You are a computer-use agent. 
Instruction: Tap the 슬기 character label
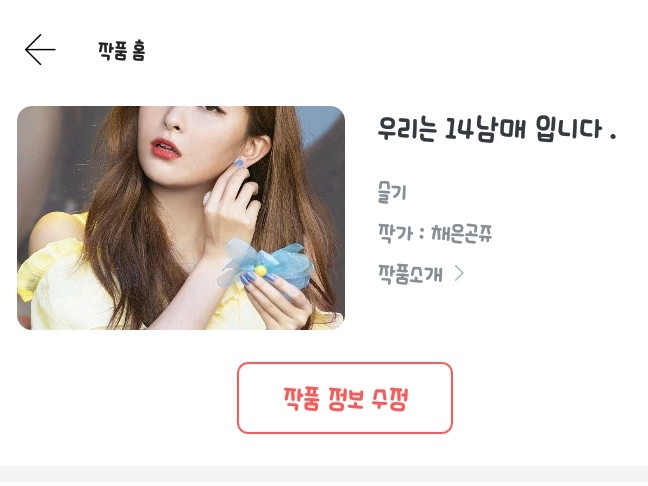(392, 192)
